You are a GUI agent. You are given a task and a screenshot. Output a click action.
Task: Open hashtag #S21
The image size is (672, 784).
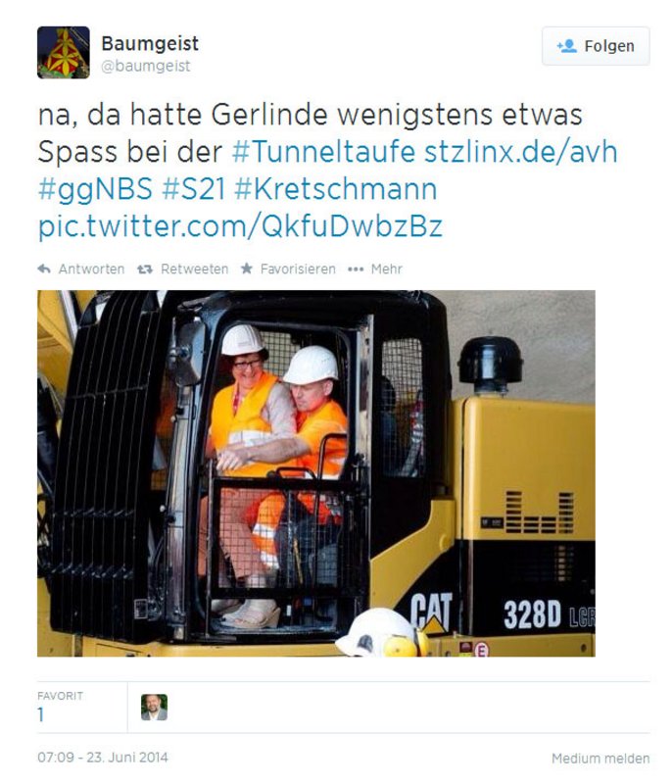click(193, 189)
